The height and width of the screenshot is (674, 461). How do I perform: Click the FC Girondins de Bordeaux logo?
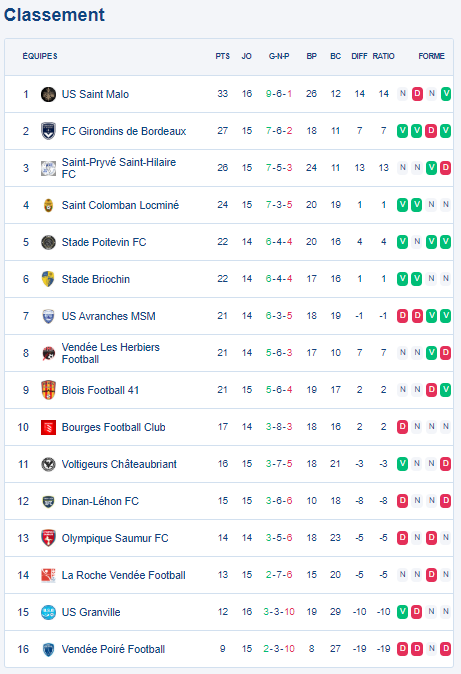coord(48,131)
